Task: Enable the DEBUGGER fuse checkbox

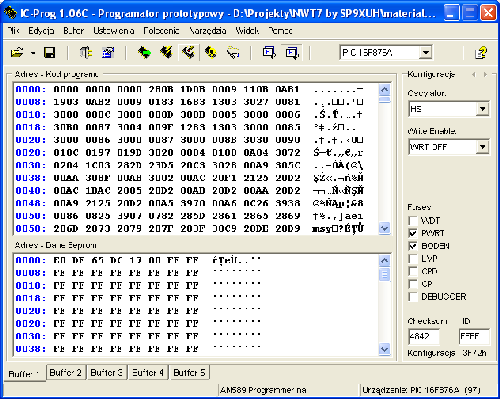Action: tap(413, 297)
